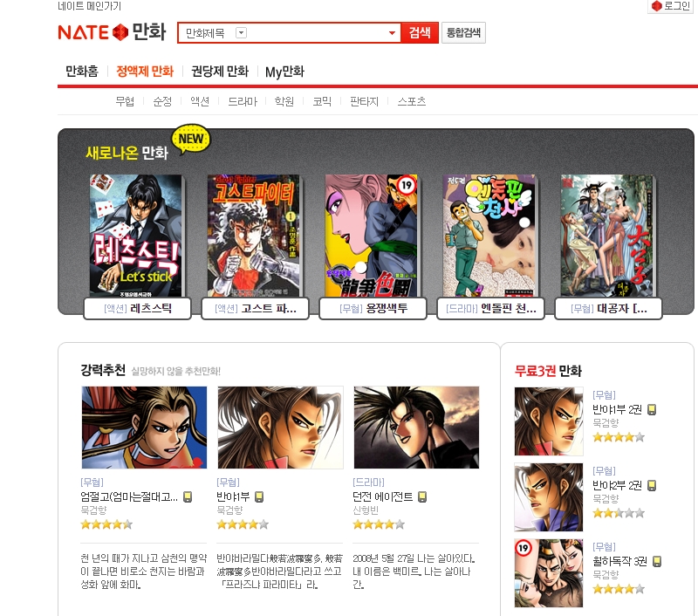Select the 학원 genre menu item
This screenshot has width=698, height=616.
pos(284,101)
